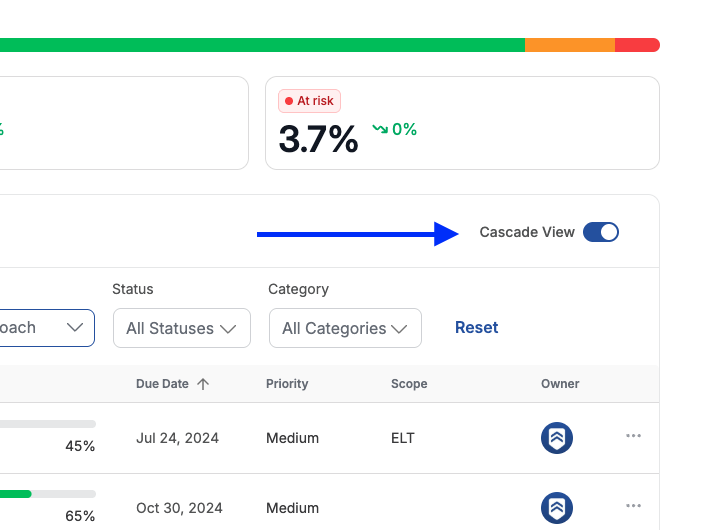Image resolution: width=717 pixels, height=530 pixels.
Task: Click the ELT scope cell
Action: pyautogui.click(x=402, y=438)
